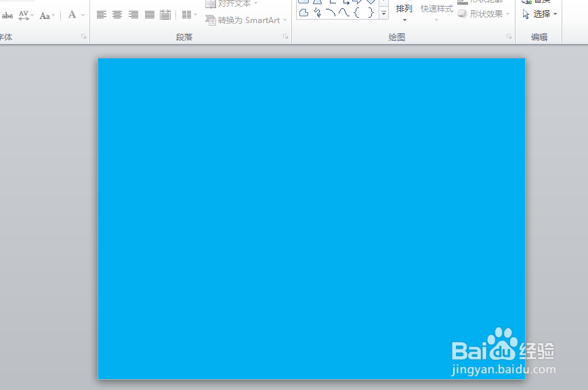Screen dimensions: 588x390
Task: Open 形状效果 shape effects menu
Action: click(x=484, y=14)
